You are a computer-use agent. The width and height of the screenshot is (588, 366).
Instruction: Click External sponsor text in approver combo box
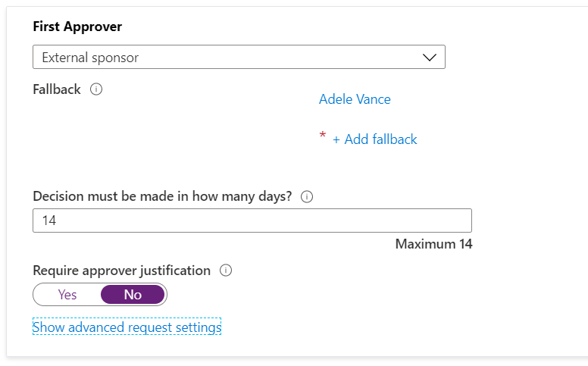coord(90,58)
